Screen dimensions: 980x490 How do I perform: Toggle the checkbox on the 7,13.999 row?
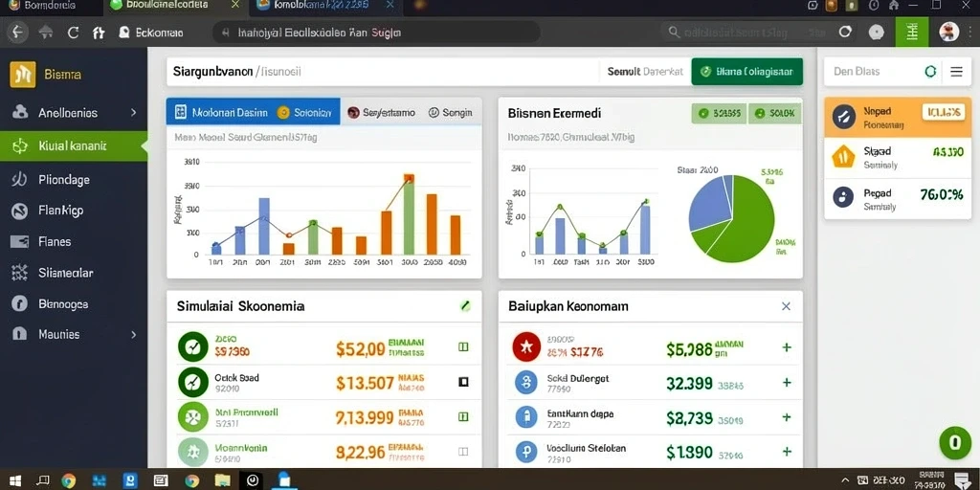(x=463, y=416)
